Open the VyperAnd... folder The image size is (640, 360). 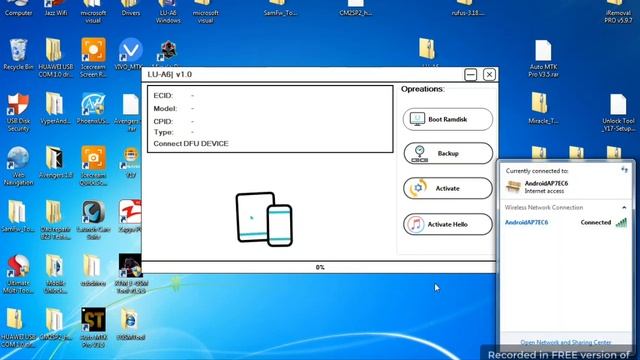[x=56, y=109]
